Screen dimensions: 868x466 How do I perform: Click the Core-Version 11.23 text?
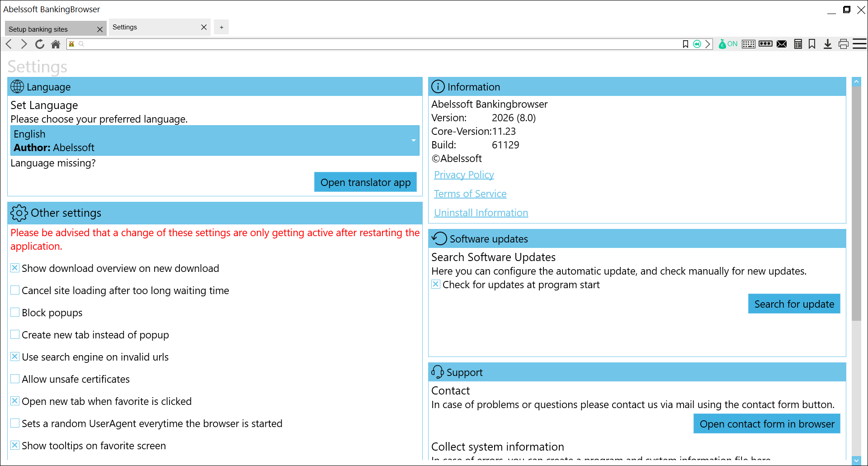(x=504, y=131)
